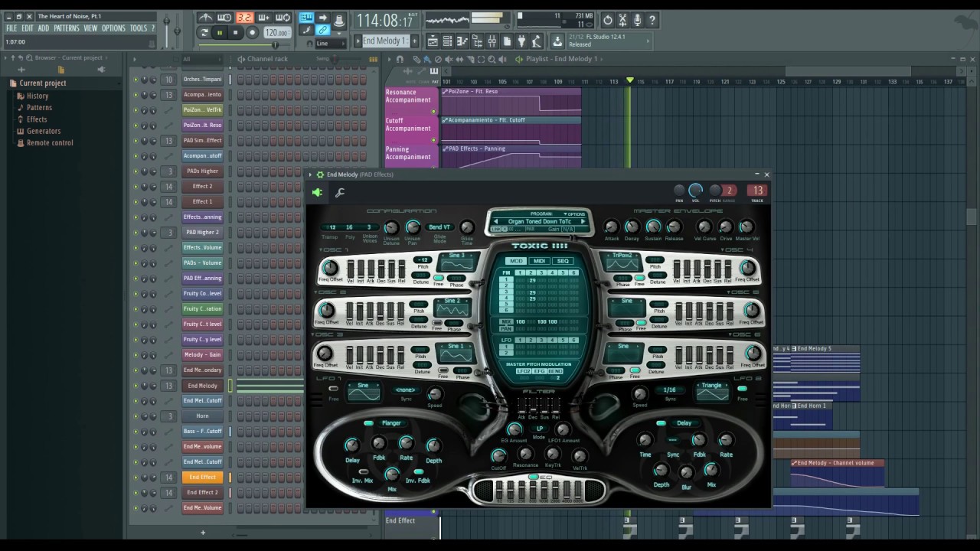This screenshot has width=980, height=551.
Task: Toggle countdown before recording (3.2) icon
Action: 244,18
